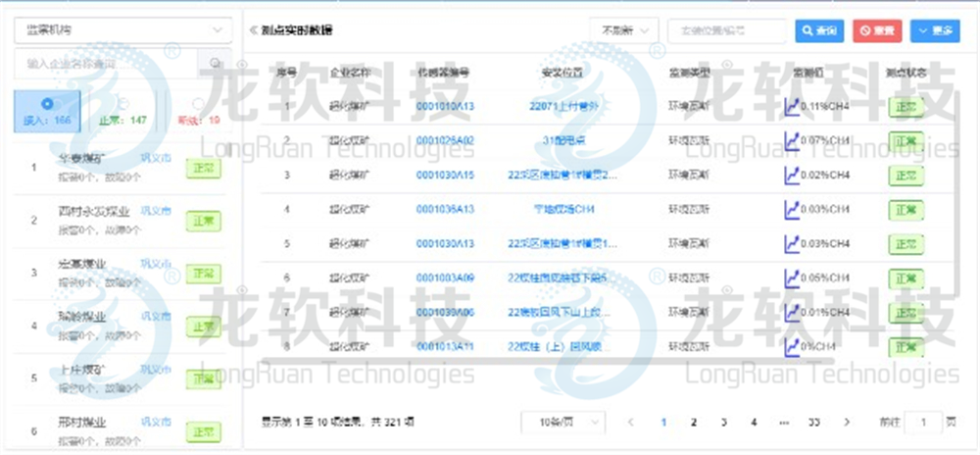Select the 正常: 147 radio filter
Viewport: 980px width, 455px height.
tap(123, 103)
